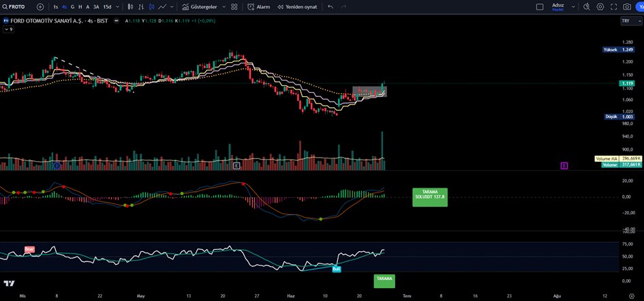This screenshot has height=301, width=644.
Task: Open chart settings hexagon icon
Action: click(x=600, y=7)
